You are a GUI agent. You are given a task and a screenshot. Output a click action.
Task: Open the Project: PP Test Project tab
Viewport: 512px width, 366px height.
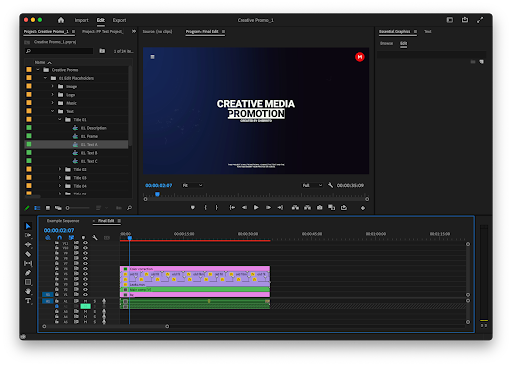click(103, 32)
